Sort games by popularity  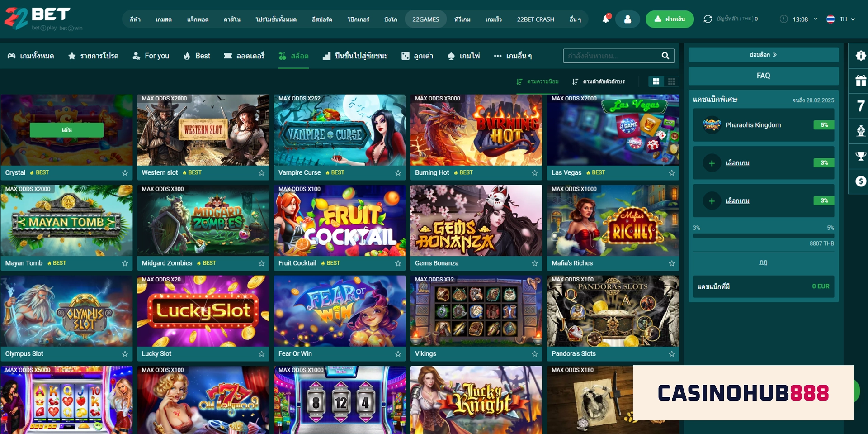point(538,81)
